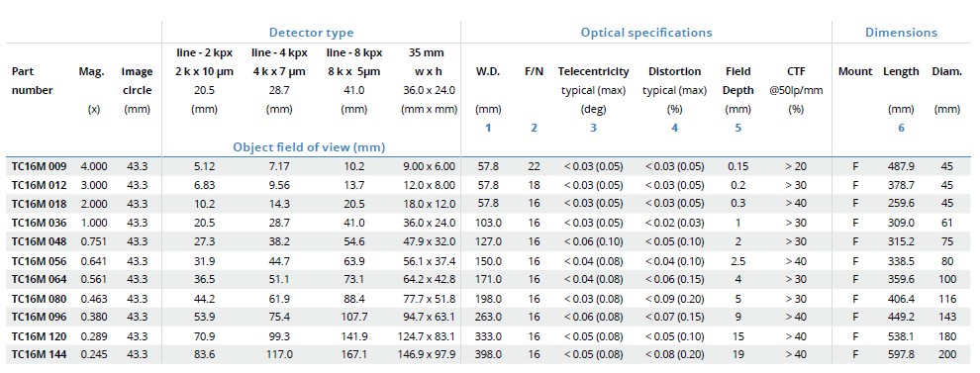Click footnote number 2 under F/N
Image resolution: width=980 pixels, height=373 pixels.
point(534,128)
